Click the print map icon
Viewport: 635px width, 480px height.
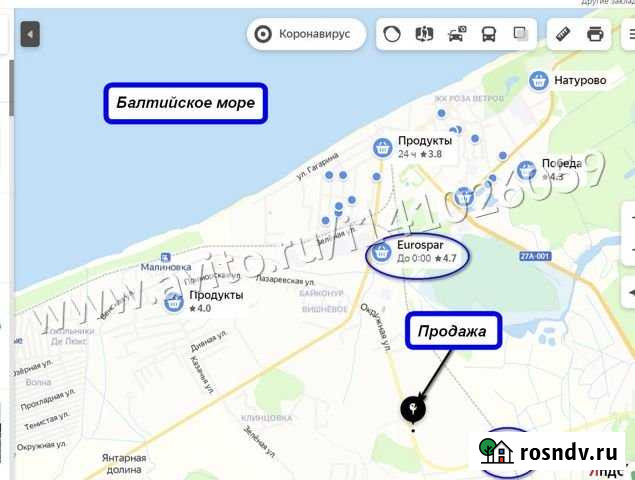(595, 34)
